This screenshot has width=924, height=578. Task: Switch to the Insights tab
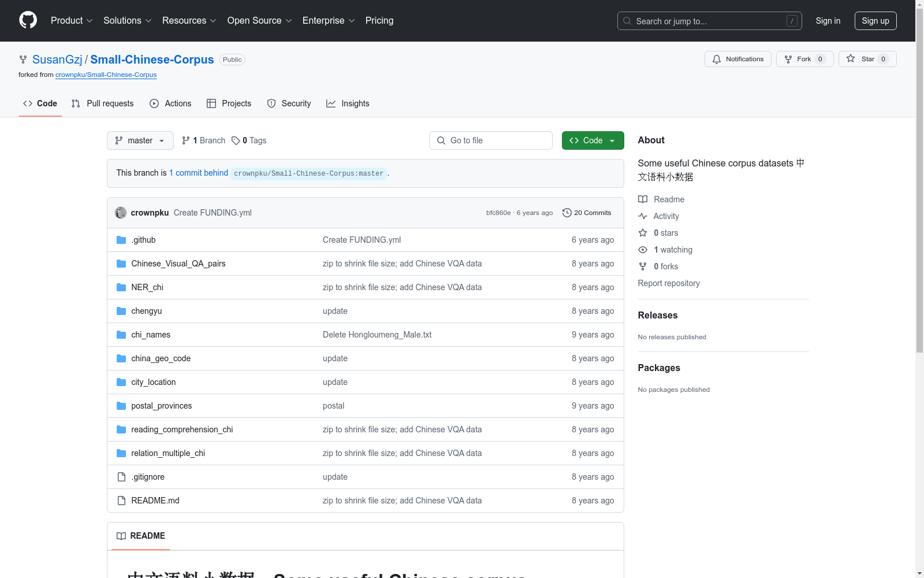point(348,103)
